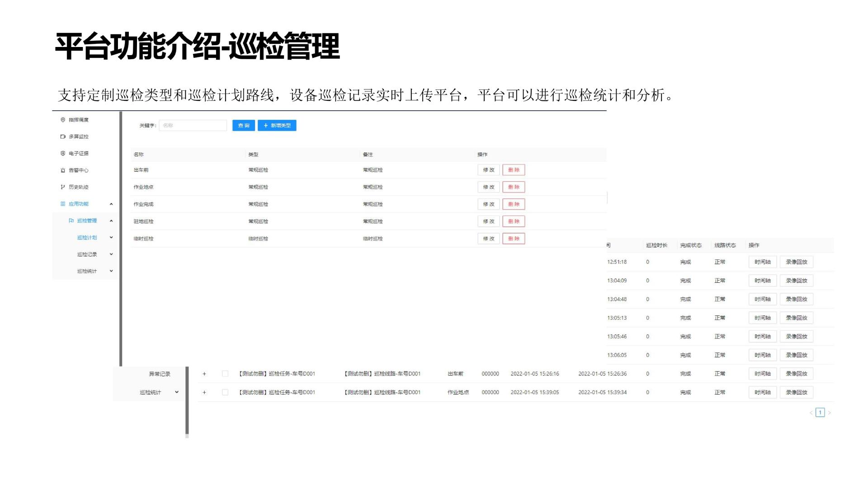
Task: Check the checkbox on the 15:26:16 task row
Action: (225, 374)
